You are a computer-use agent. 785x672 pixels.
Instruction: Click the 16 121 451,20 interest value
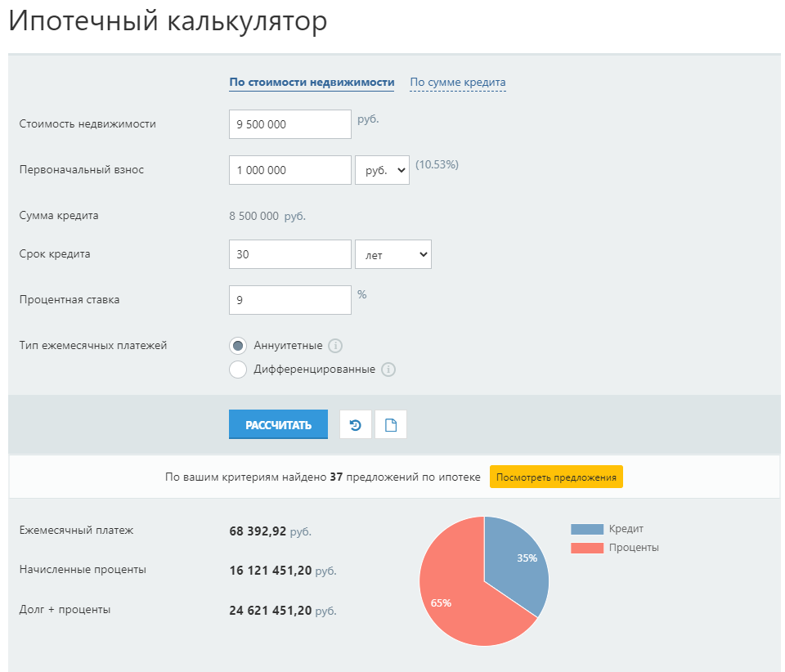coord(271,571)
